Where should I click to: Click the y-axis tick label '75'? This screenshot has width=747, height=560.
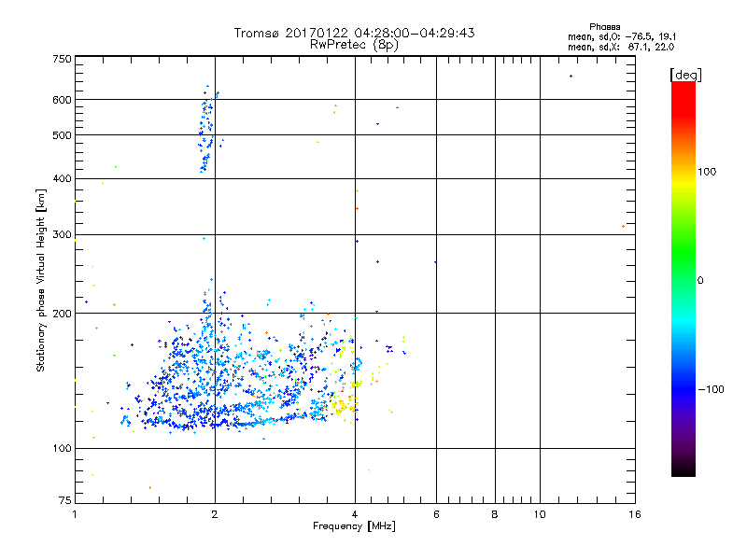click(x=65, y=500)
